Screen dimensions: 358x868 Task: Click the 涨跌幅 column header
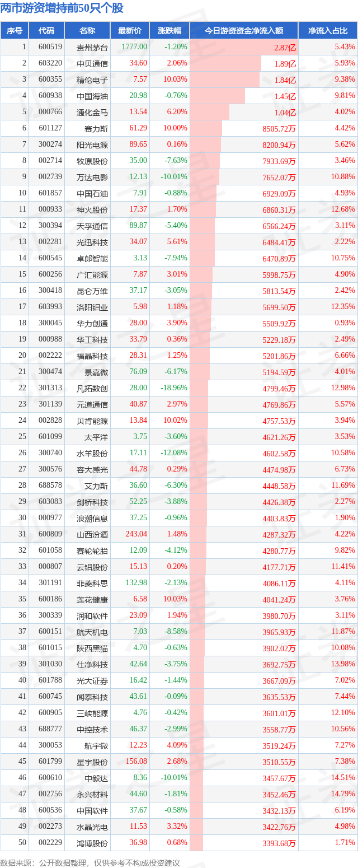[169, 31]
